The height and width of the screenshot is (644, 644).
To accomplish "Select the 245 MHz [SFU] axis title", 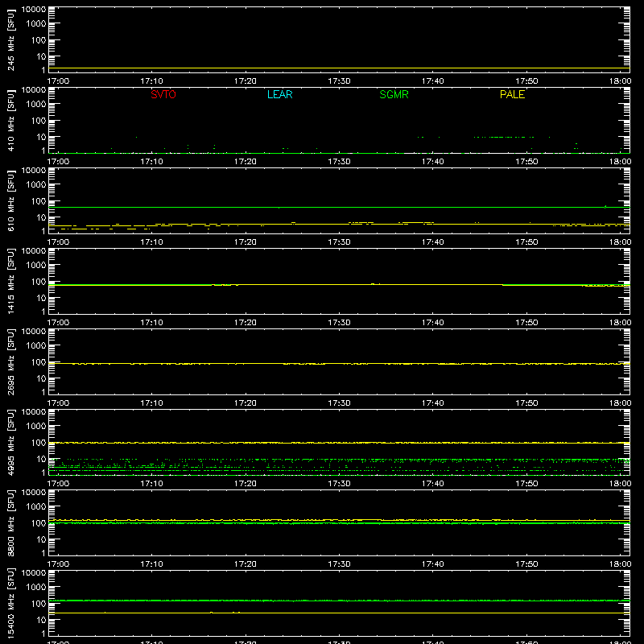I will click(x=10, y=39).
